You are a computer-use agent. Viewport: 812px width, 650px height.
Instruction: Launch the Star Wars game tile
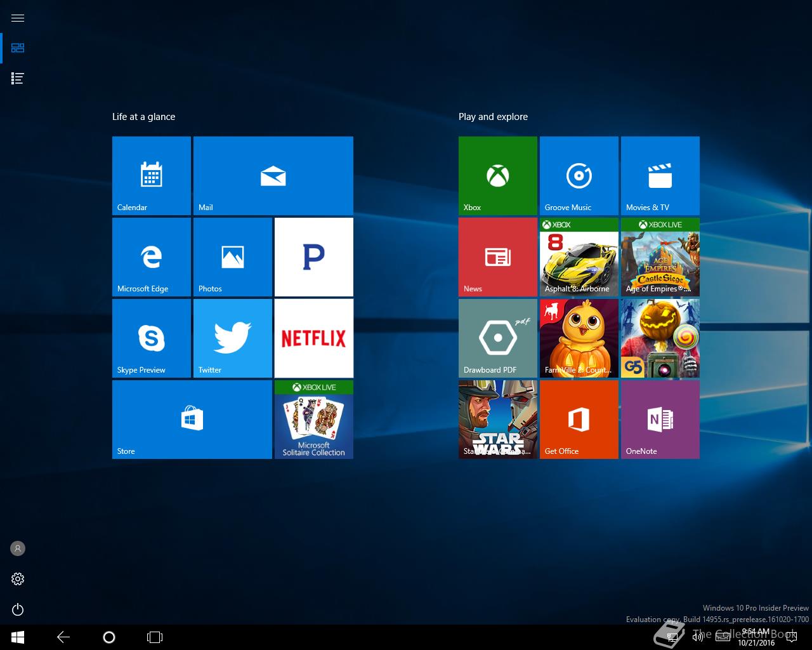point(498,420)
